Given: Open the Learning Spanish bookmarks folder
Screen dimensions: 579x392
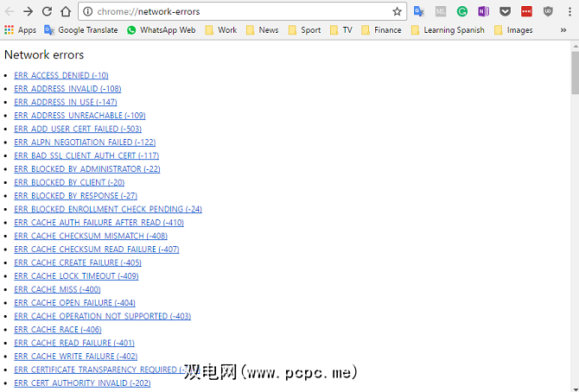Looking at the screenshot, I should click(448, 30).
